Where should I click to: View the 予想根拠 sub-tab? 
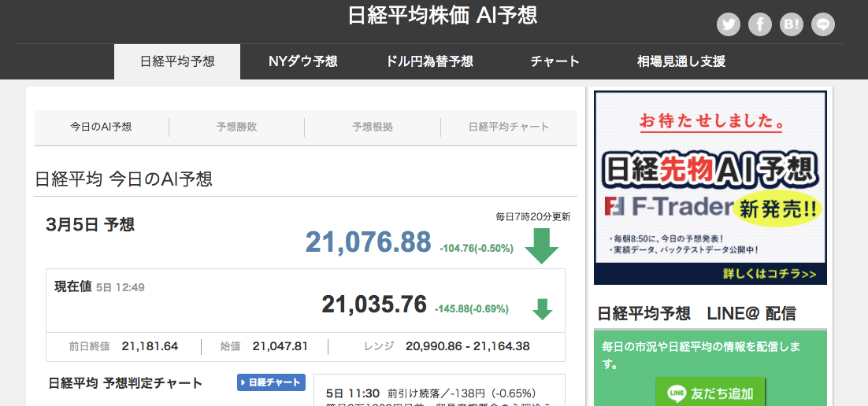373,127
